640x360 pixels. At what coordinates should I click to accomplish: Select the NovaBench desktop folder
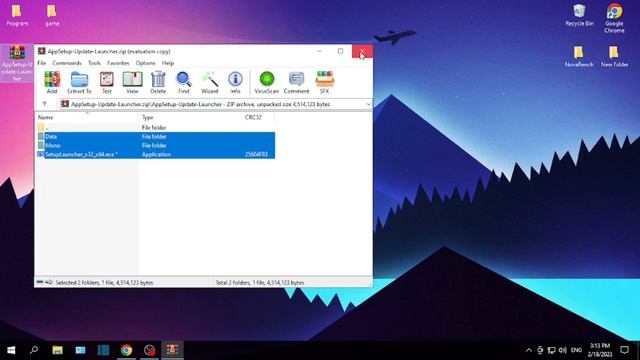pos(579,56)
